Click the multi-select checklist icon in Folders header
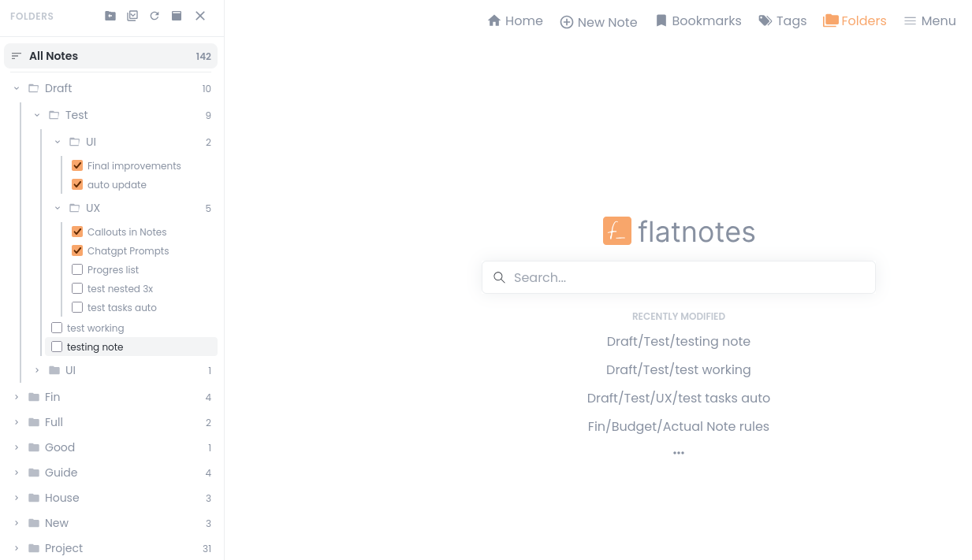This screenshot has height=560, width=972. click(x=132, y=16)
